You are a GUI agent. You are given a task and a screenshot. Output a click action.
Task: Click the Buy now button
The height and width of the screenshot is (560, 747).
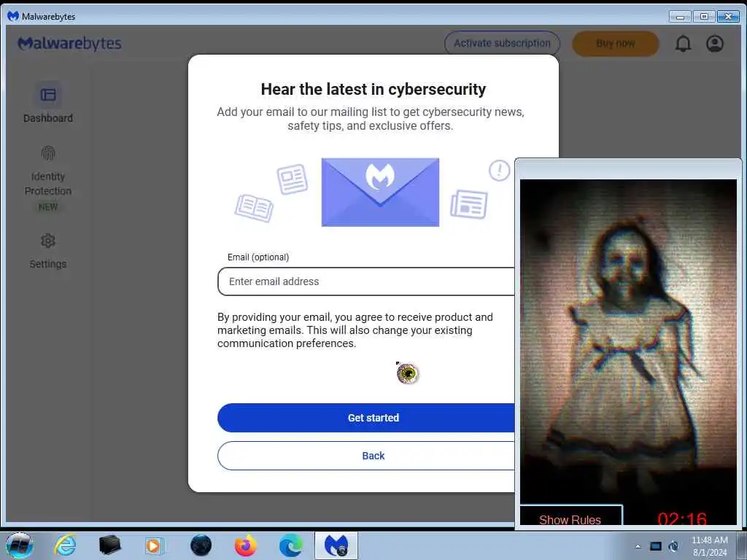[x=616, y=43]
